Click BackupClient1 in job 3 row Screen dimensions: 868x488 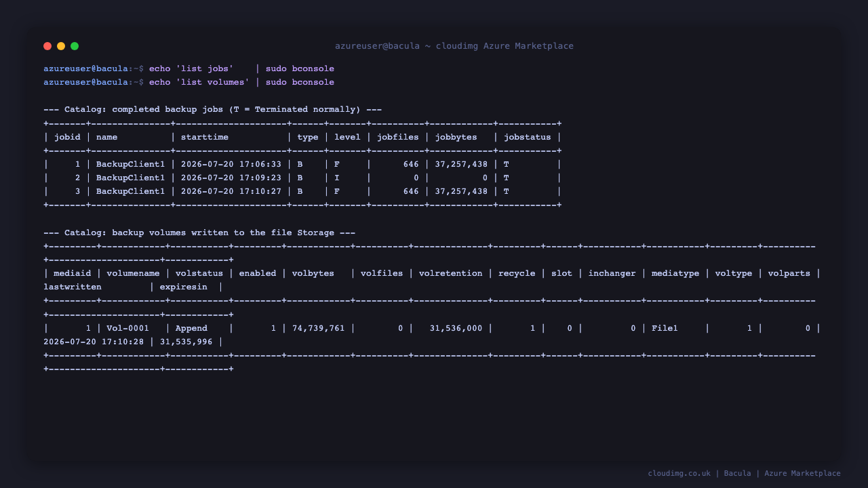coord(130,192)
